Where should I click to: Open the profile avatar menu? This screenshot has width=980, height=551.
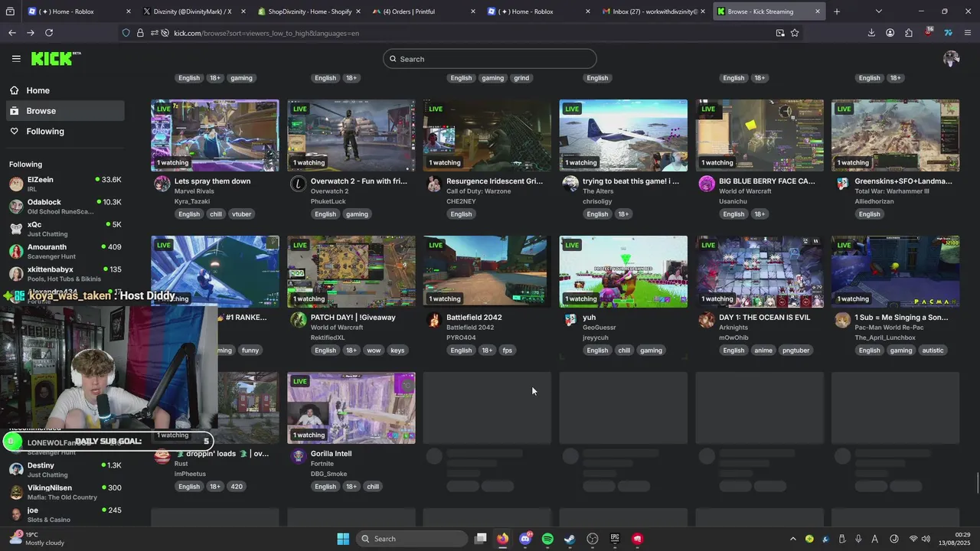[x=952, y=58]
